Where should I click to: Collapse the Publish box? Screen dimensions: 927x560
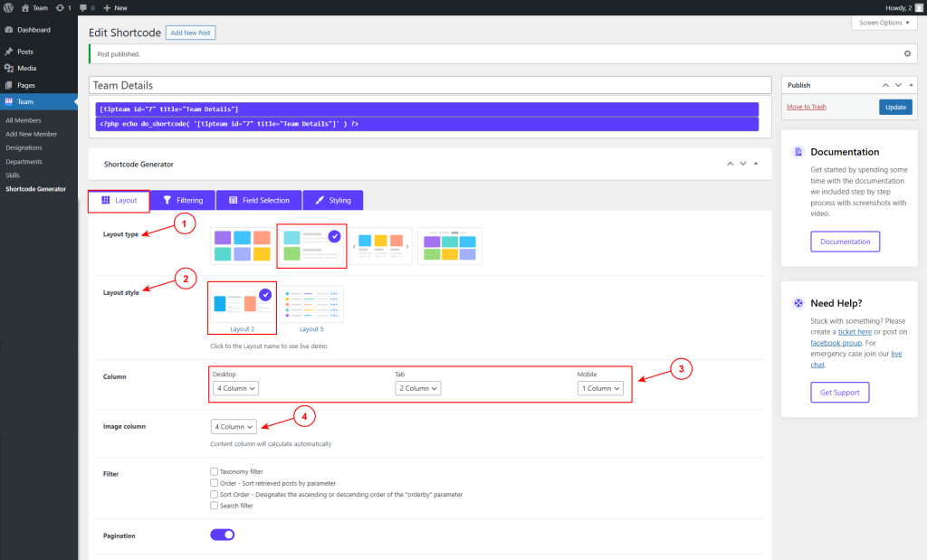pyautogui.click(x=911, y=85)
